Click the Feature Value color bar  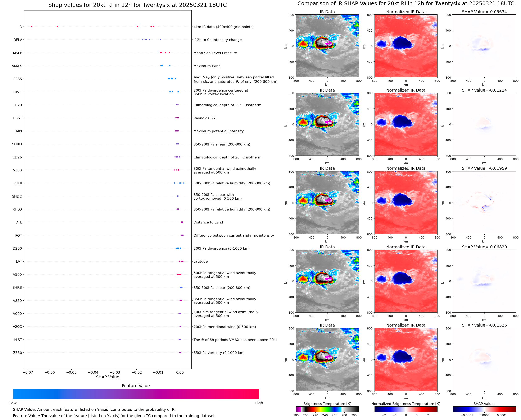point(136,394)
